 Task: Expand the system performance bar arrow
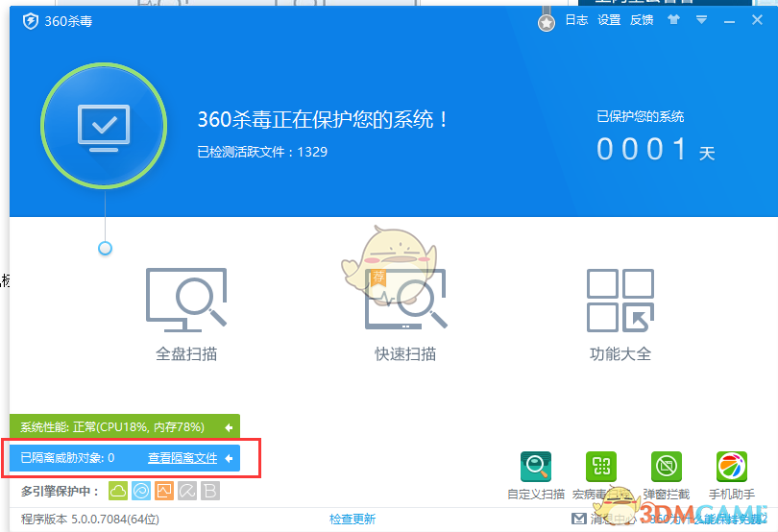coord(229,427)
